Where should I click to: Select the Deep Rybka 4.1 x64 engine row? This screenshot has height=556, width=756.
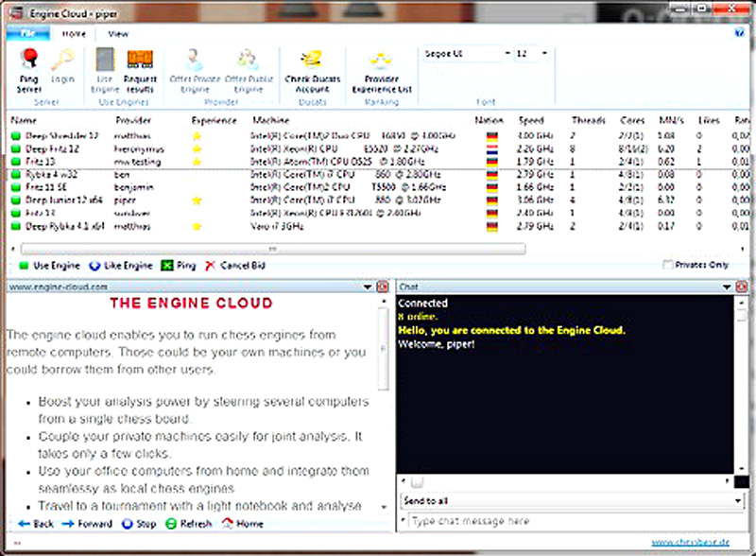click(379, 226)
